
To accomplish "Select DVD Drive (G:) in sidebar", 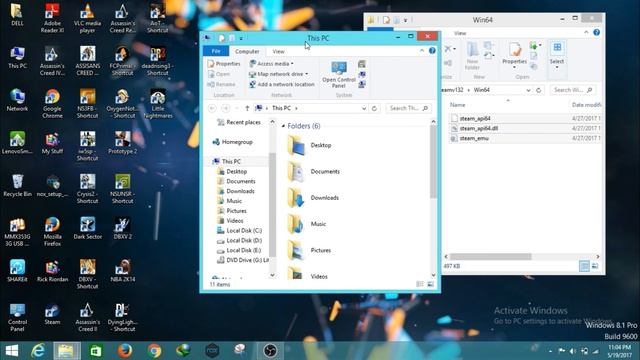I will pyautogui.click(x=242, y=260).
